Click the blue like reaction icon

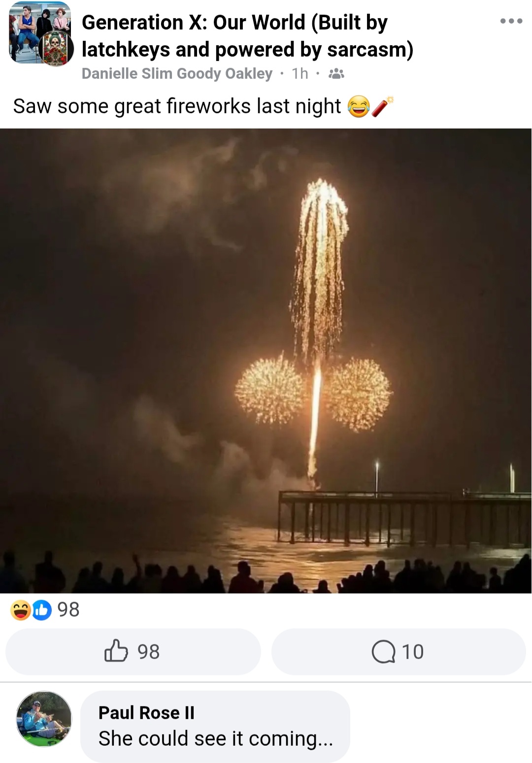(x=42, y=610)
